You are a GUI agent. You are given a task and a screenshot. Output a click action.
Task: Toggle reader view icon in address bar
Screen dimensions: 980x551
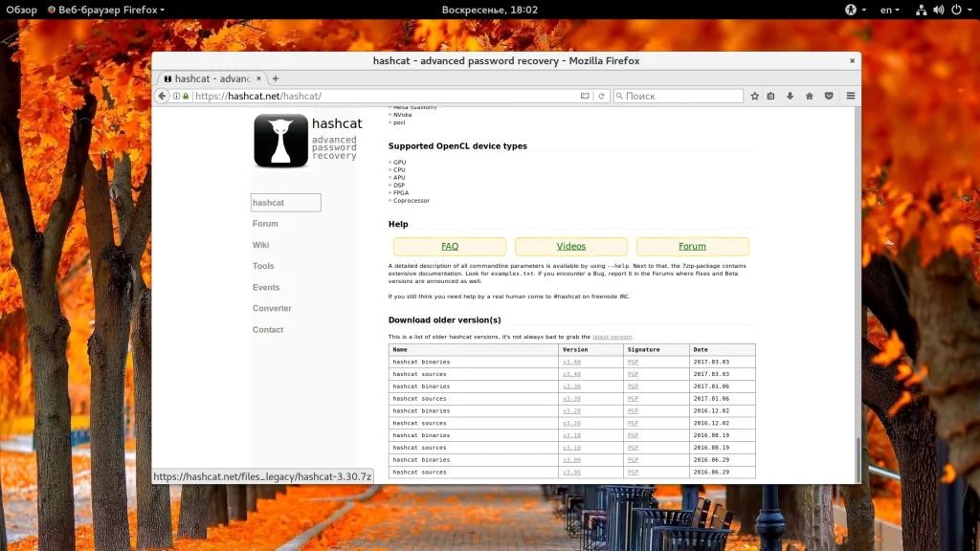click(x=585, y=96)
